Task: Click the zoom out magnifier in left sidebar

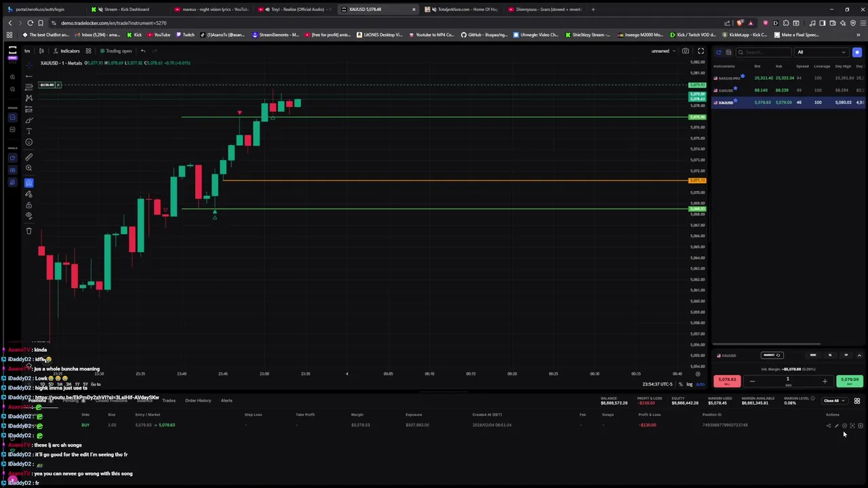Action: tap(12, 89)
